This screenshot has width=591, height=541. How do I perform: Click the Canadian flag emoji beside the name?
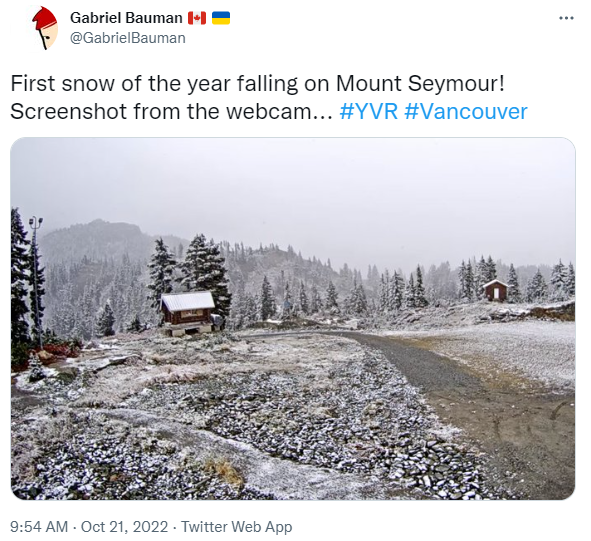(197, 18)
